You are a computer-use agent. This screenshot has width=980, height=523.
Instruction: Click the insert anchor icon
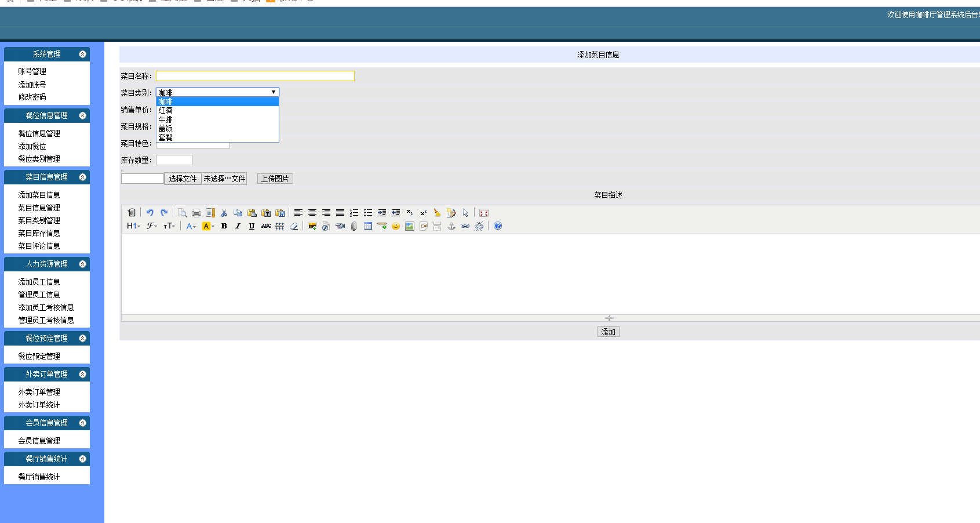click(451, 226)
